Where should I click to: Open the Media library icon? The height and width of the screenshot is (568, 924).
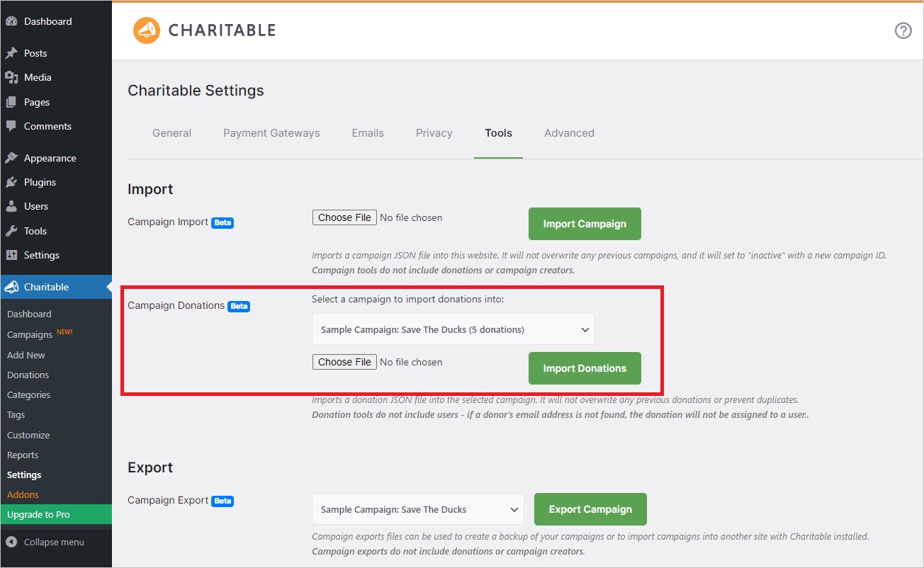(x=13, y=77)
